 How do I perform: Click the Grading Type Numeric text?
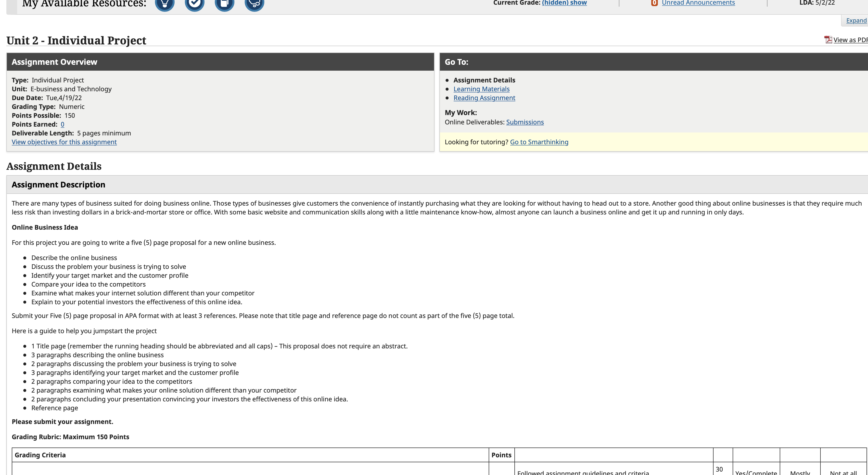click(x=48, y=106)
